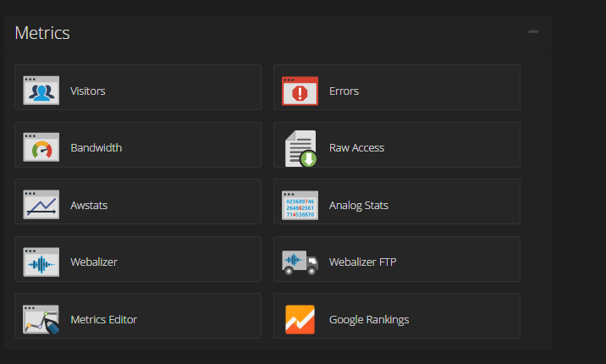
Task: Click the Visitors people icon
Action: click(41, 91)
